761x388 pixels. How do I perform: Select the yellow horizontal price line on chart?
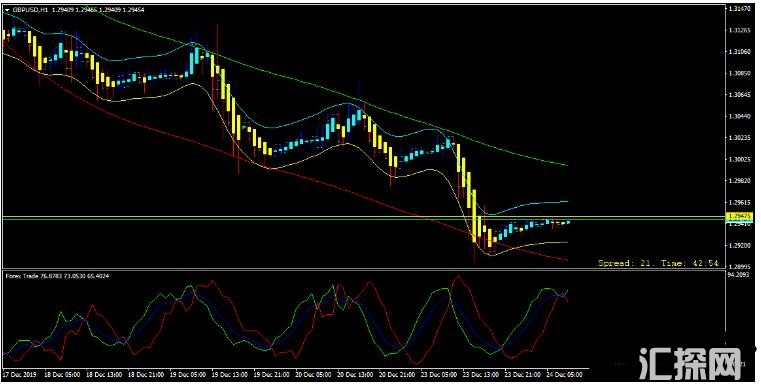(364, 216)
